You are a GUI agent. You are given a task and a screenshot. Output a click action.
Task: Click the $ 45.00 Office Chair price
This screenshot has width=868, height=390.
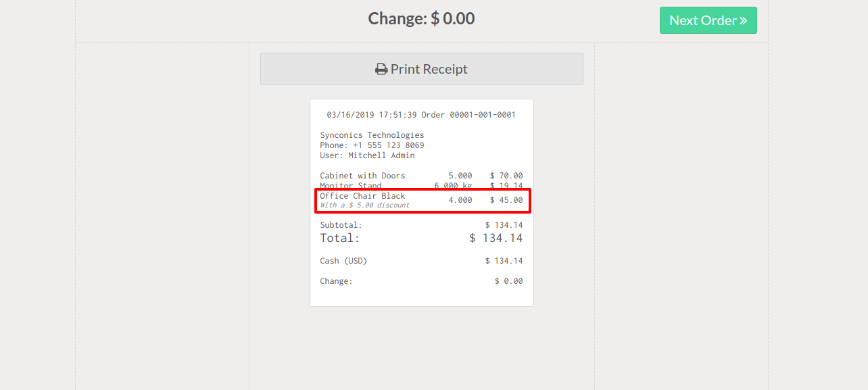click(x=506, y=200)
